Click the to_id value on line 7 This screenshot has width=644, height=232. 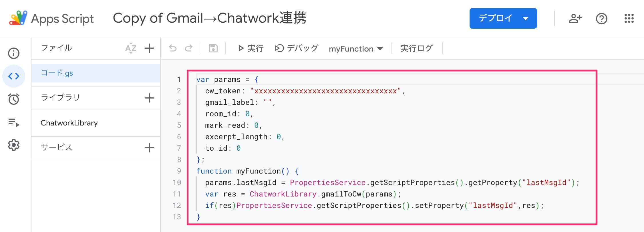(x=238, y=148)
